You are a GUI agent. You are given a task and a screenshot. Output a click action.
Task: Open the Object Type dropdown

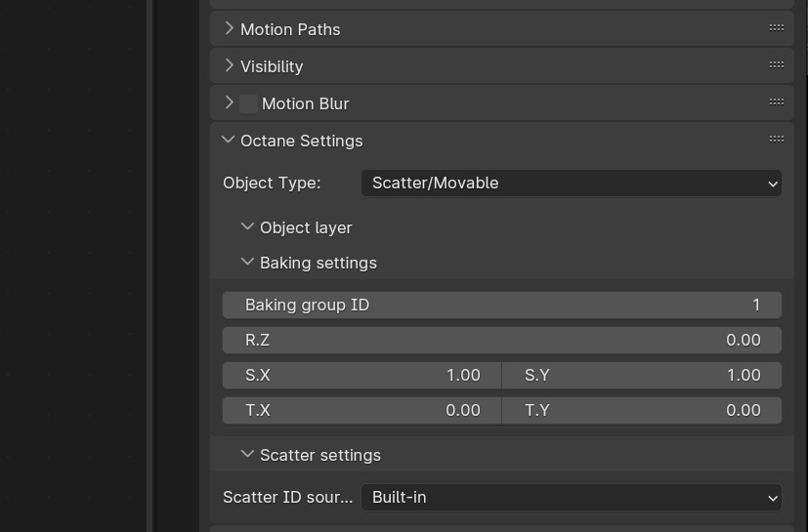point(571,183)
